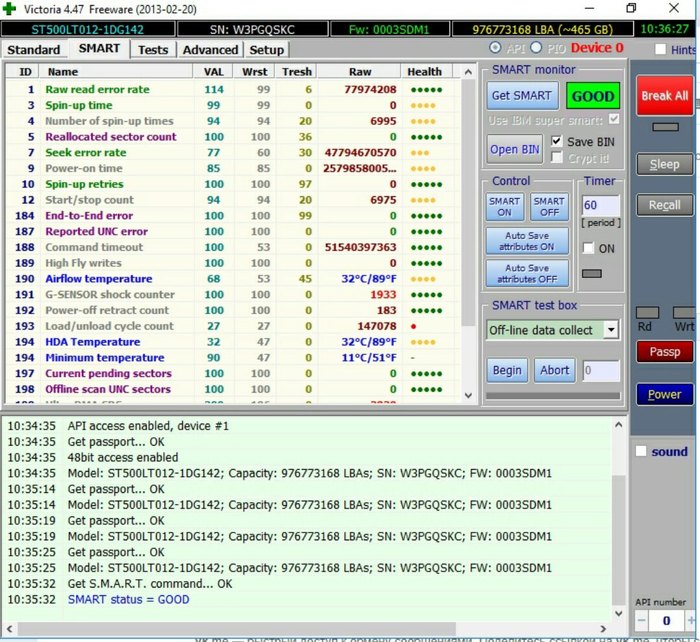Click the Victoria green cross title icon
This screenshot has height=642, width=700.
(x=10, y=8)
